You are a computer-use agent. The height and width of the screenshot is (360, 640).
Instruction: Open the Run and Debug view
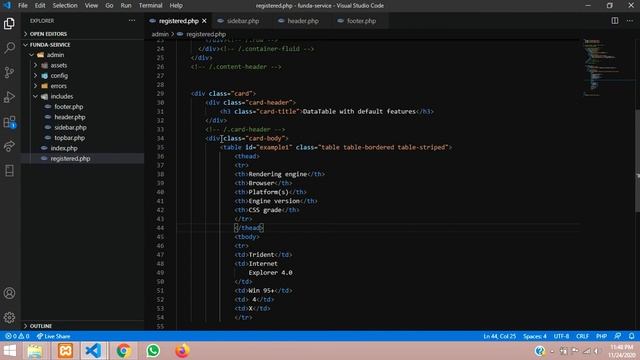[x=9, y=97]
